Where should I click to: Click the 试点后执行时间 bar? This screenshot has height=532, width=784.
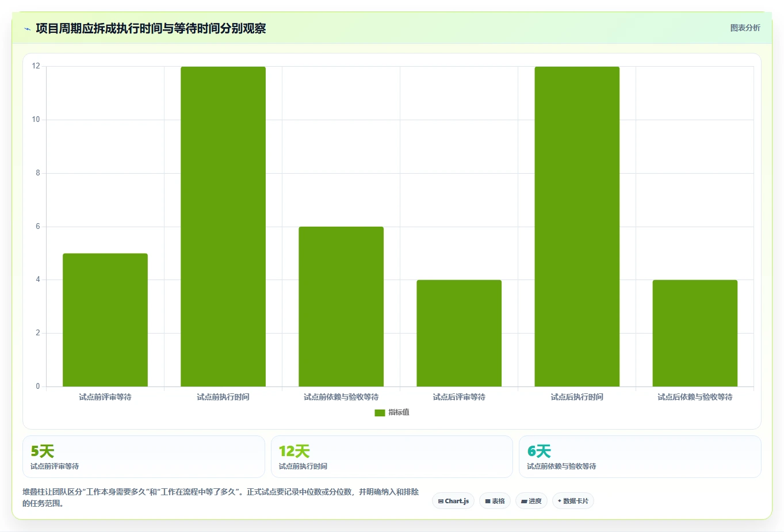pos(577,227)
